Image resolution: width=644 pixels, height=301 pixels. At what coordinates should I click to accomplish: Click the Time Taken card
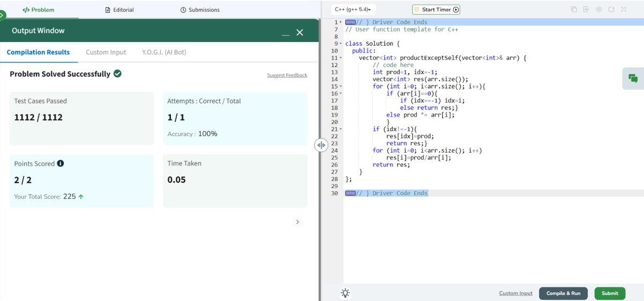point(235,181)
